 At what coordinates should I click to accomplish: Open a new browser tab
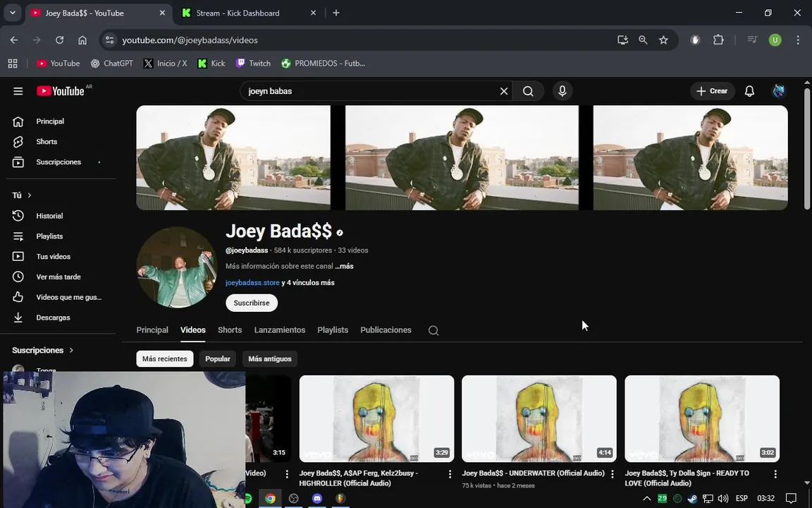(336, 13)
